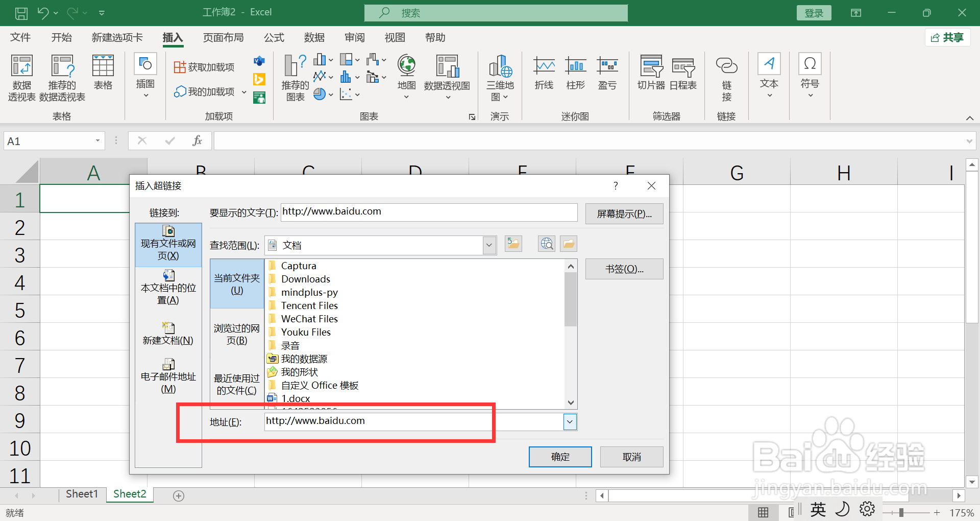Click Up One Folder icon in dialog

(x=513, y=244)
